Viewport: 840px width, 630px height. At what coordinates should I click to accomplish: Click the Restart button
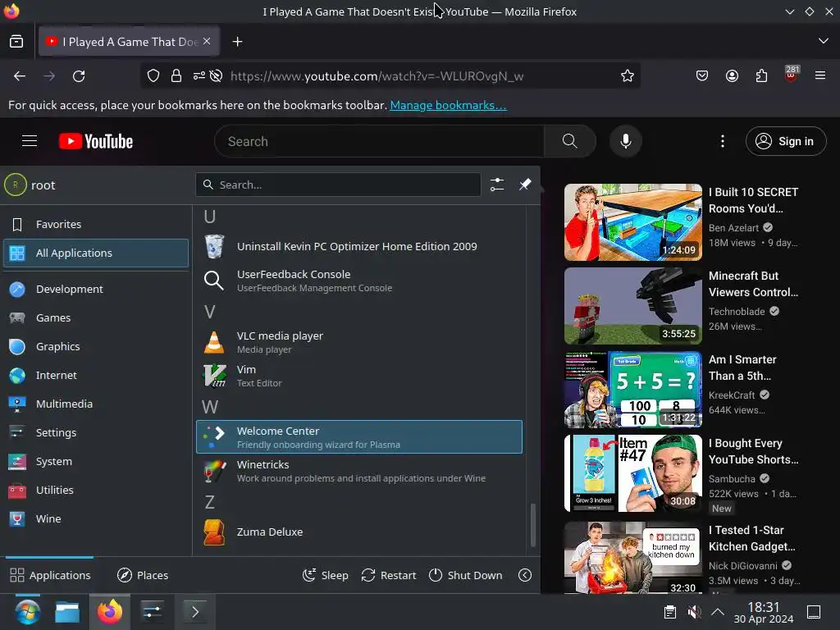click(x=388, y=575)
